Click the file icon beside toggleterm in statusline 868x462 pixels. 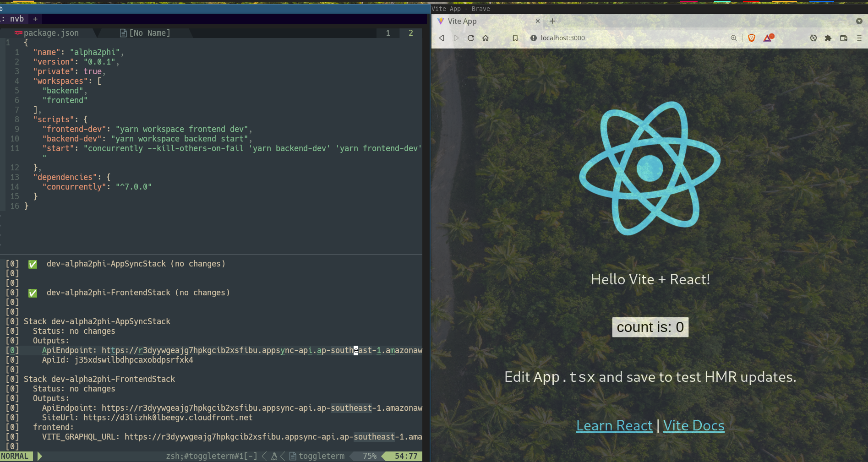(293, 456)
